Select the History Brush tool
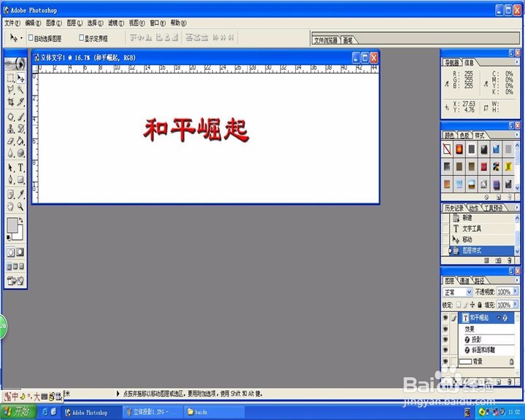This screenshot has width=525, height=420. click(x=20, y=128)
